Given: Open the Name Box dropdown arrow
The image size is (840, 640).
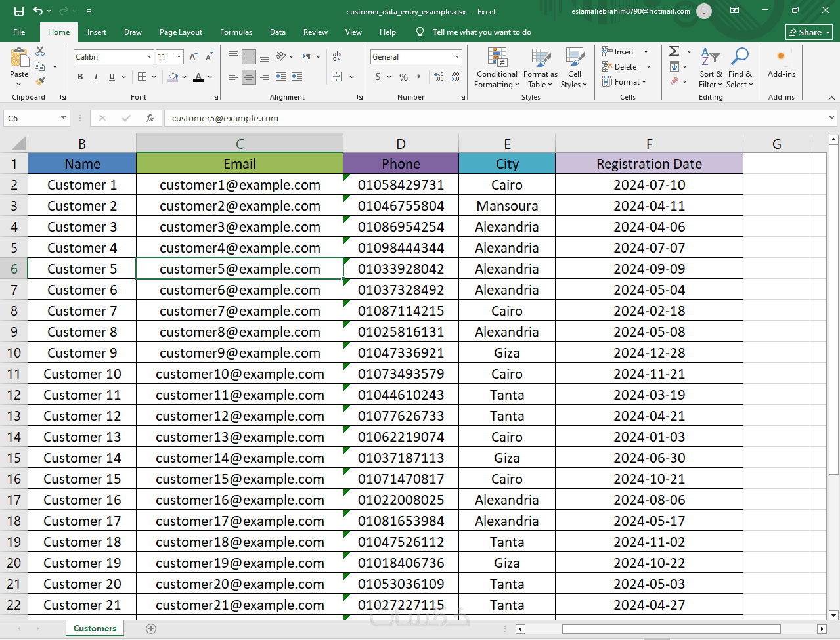Looking at the screenshot, I should (64, 118).
